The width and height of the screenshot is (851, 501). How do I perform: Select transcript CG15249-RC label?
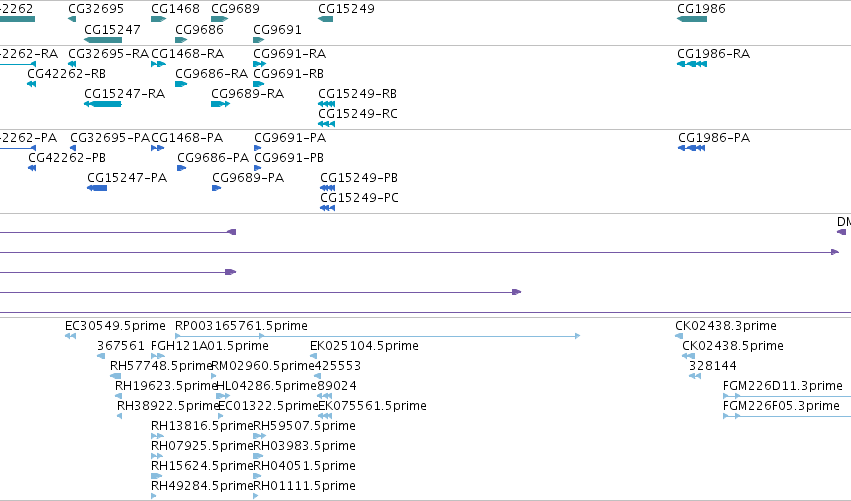pos(358,114)
